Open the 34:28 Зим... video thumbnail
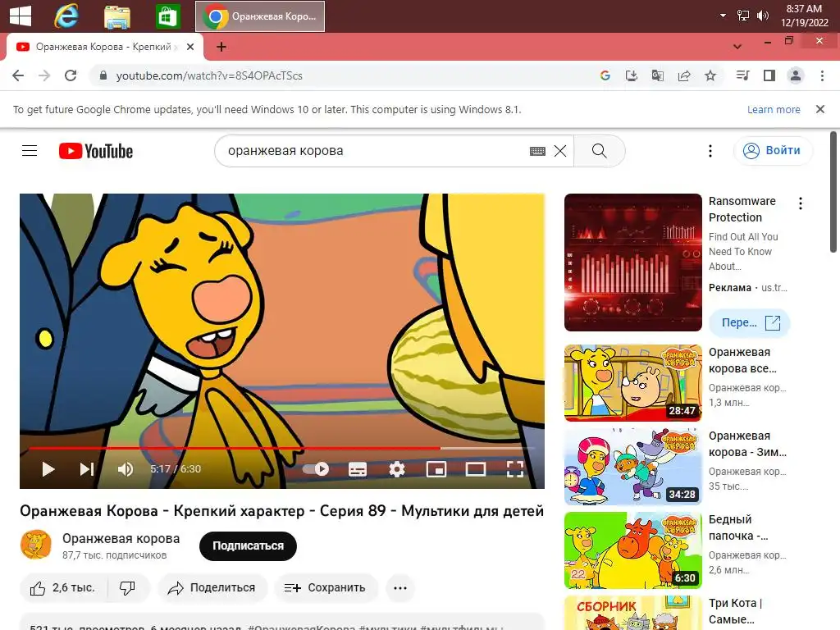Screen dimensions: 840x630 point(632,467)
